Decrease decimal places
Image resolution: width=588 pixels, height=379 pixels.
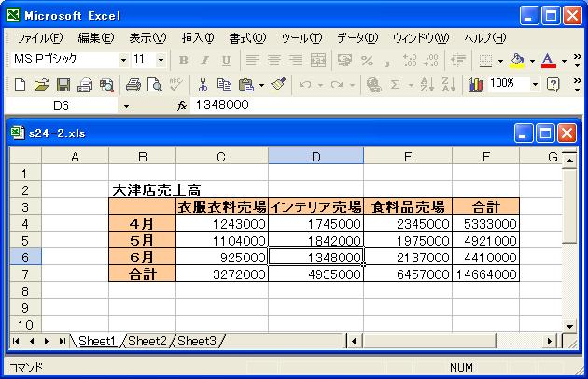pyautogui.click(x=431, y=61)
